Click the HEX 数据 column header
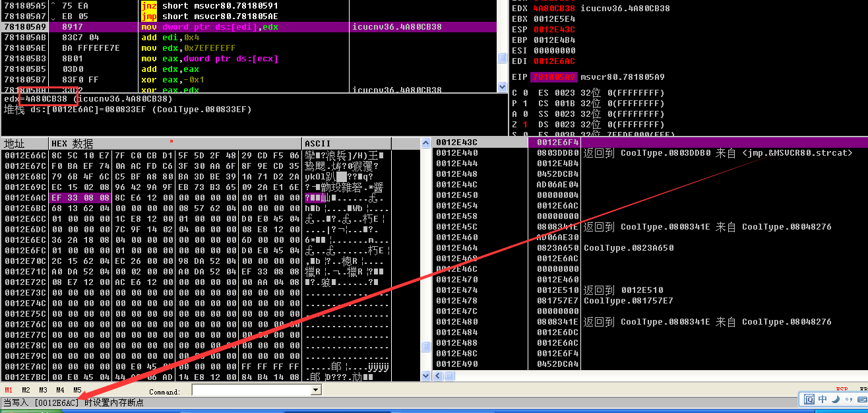868x413 pixels. 175,144
